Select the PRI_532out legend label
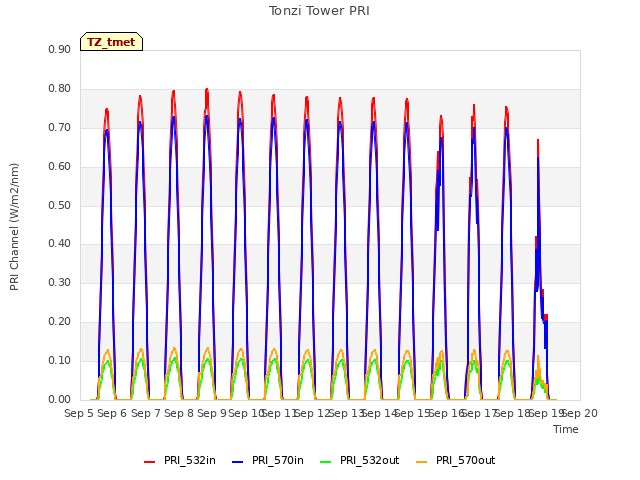This screenshot has height=480, width=640. click(x=370, y=460)
